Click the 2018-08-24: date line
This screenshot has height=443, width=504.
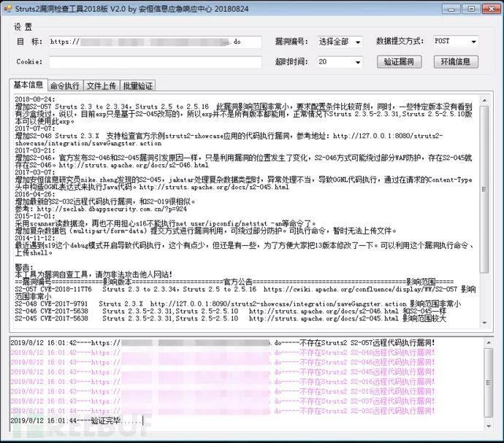(x=35, y=99)
